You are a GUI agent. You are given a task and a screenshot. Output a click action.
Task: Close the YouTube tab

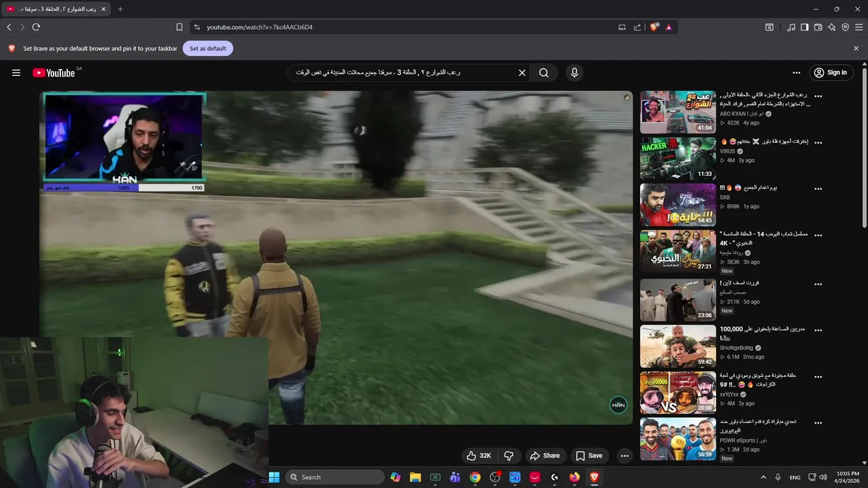[103, 9]
